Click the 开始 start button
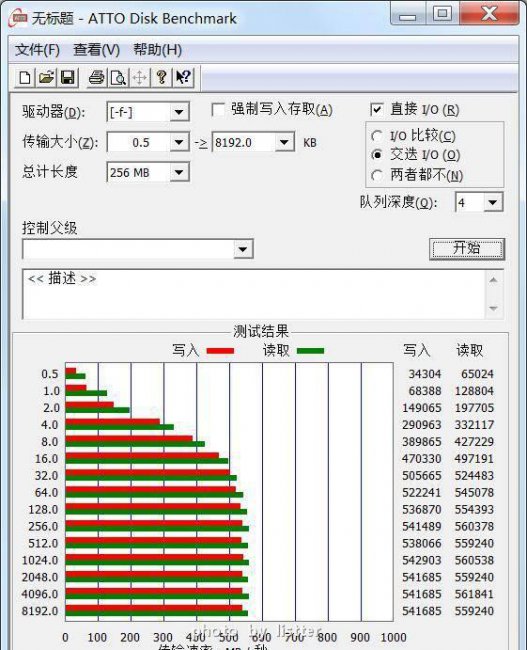527x650 pixels. [x=467, y=249]
